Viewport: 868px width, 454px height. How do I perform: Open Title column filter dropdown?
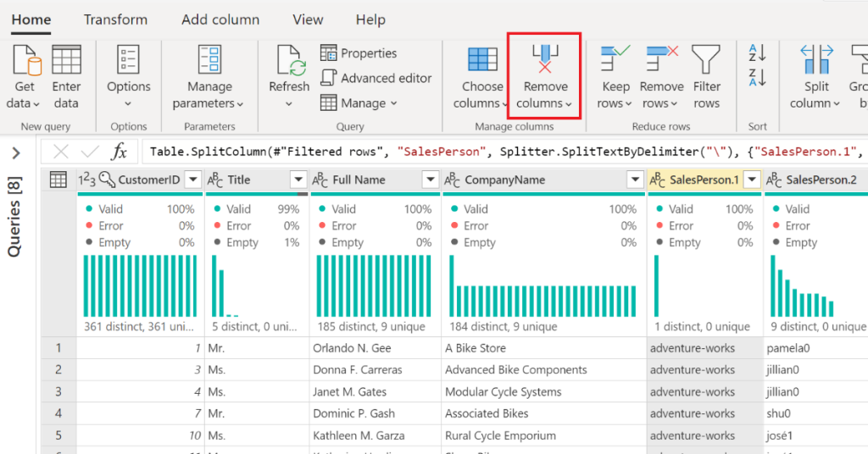(298, 180)
